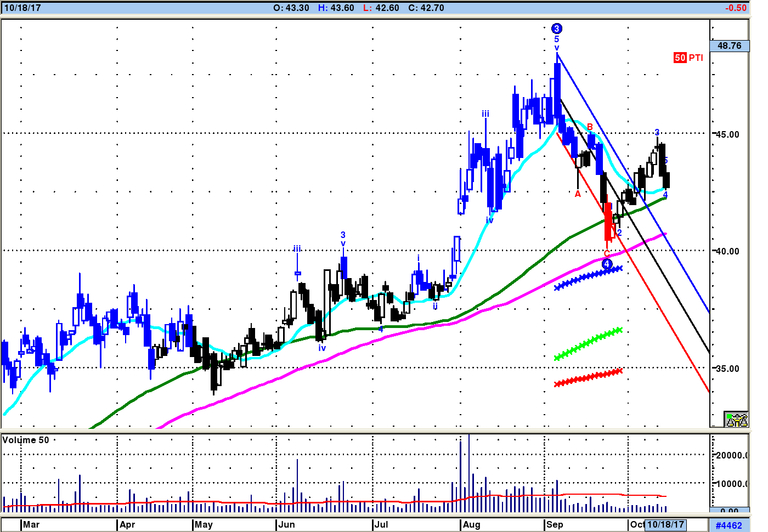The image size is (768, 532).
Task: Click the red 50 PTI indicator label
Action: click(688, 58)
